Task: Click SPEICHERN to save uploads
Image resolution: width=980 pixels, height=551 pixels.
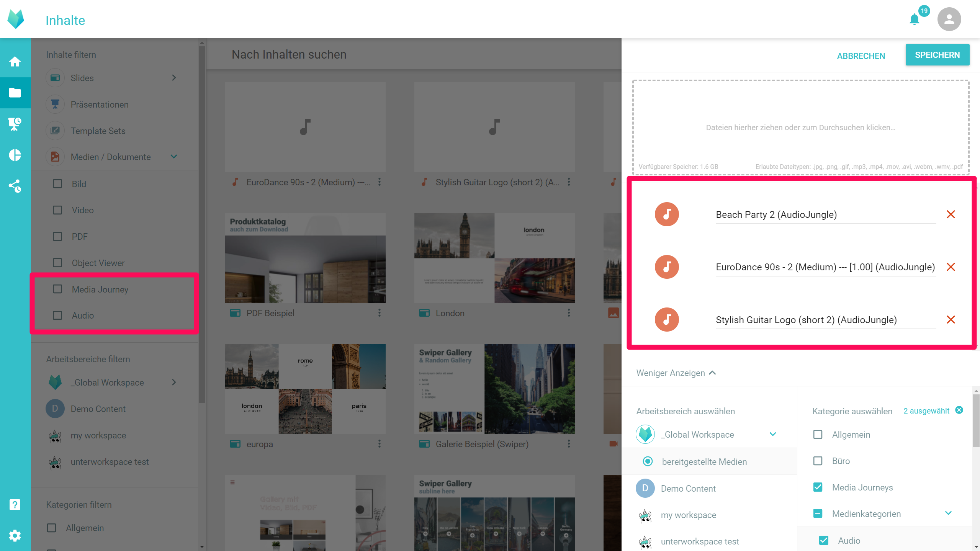Action: pos(937,55)
